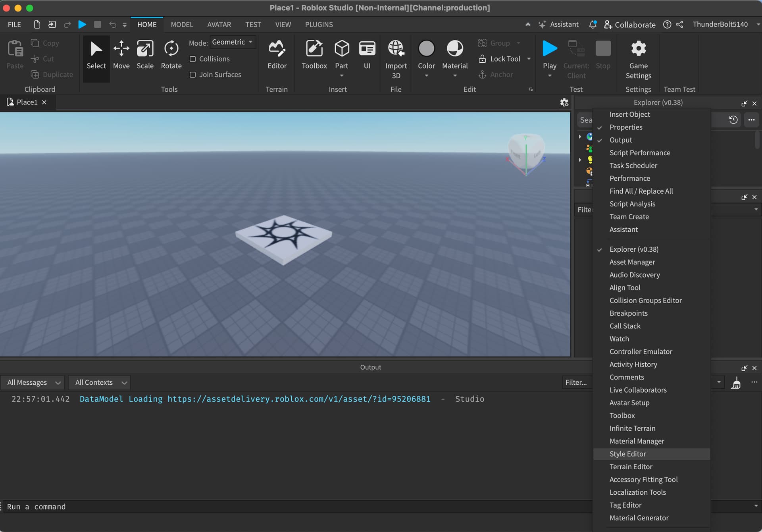
Task: Uncheck Properties in the panel menu
Action: point(626,127)
